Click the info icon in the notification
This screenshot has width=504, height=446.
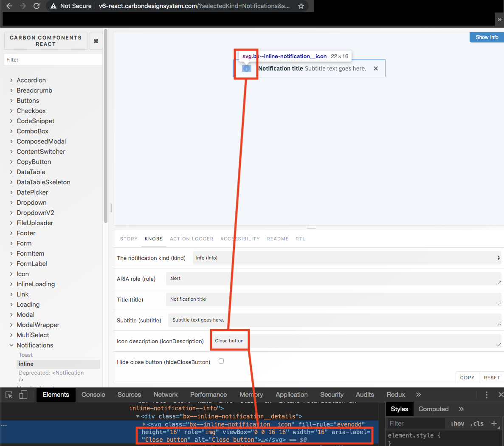(247, 68)
